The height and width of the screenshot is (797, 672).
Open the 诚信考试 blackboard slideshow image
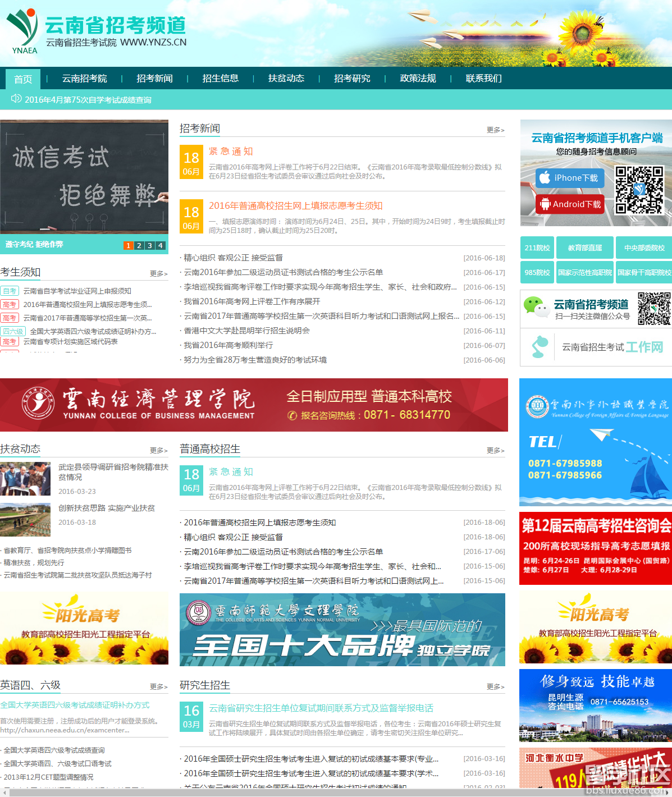click(84, 176)
